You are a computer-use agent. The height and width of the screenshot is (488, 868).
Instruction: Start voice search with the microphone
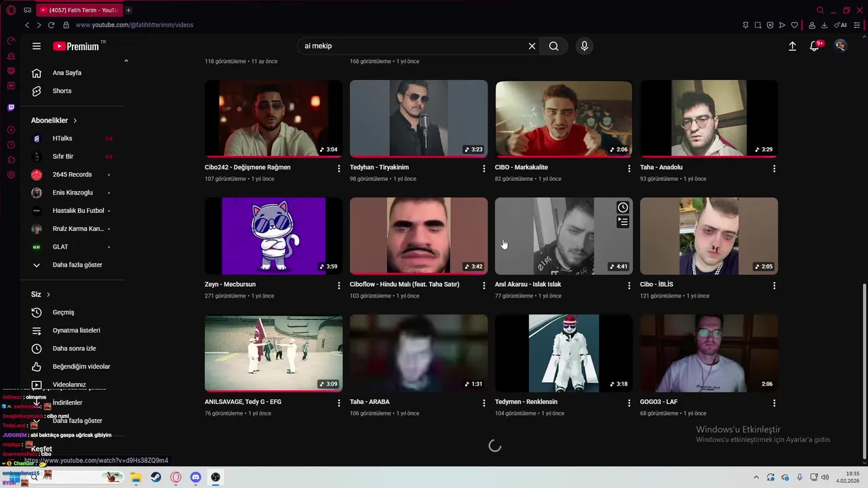(x=585, y=46)
